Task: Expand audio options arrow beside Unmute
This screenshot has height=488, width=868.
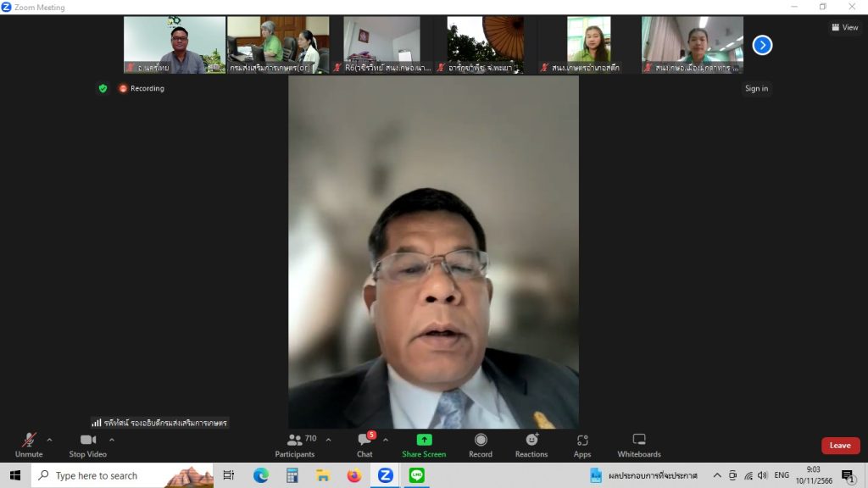Action: [x=49, y=440]
